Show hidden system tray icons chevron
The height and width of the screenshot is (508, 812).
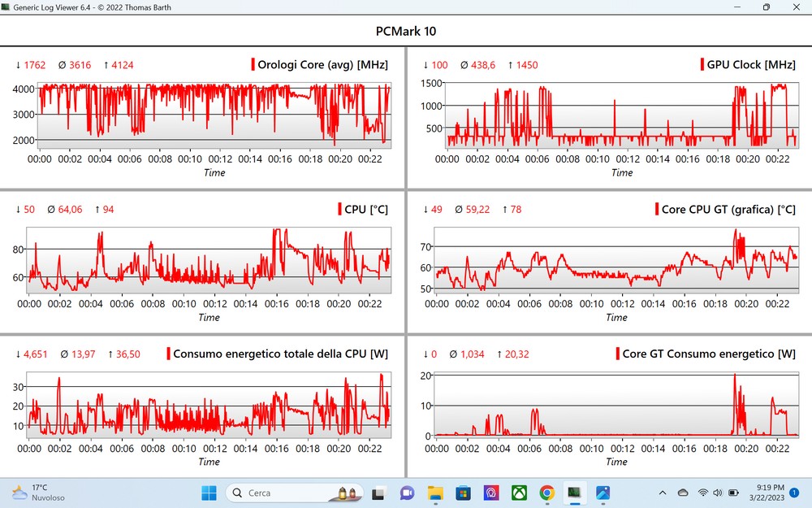[663, 493]
